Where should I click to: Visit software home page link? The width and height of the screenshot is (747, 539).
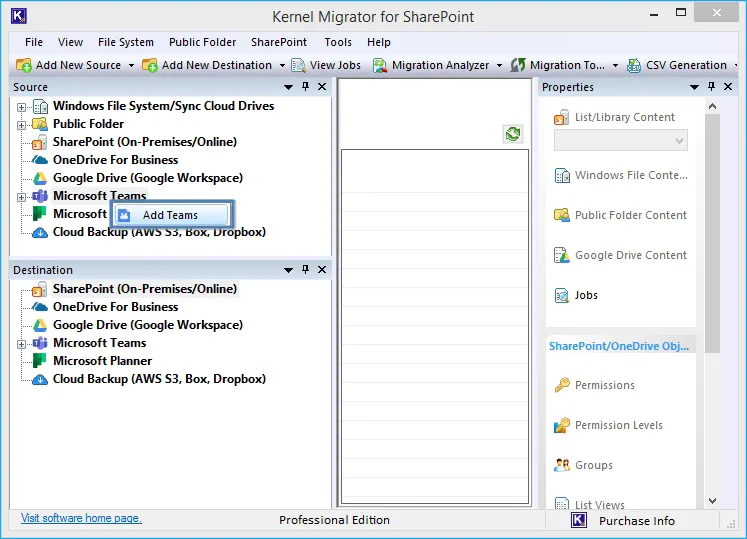(81, 518)
